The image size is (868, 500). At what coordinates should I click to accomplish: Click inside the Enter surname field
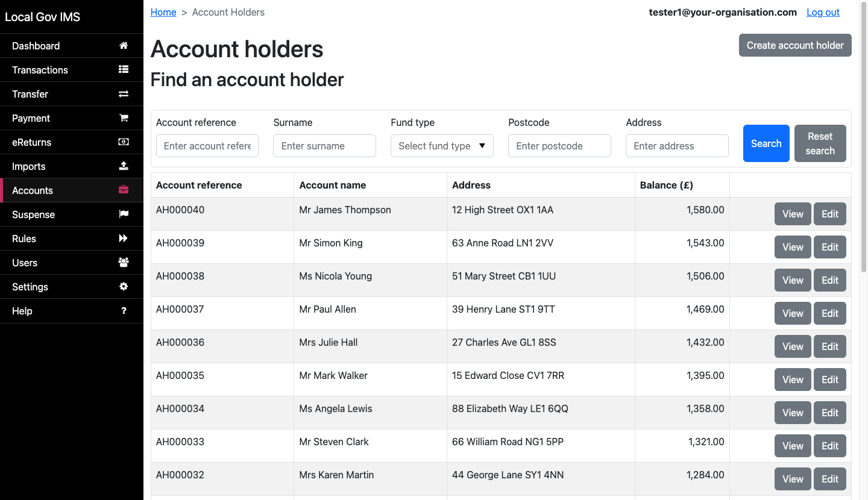pyautogui.click(x=324, y=146)
